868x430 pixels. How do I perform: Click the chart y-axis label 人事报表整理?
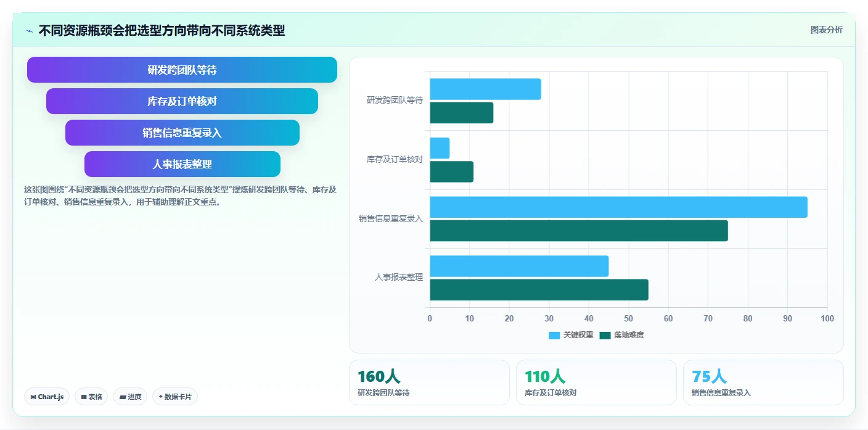point(399,277)
